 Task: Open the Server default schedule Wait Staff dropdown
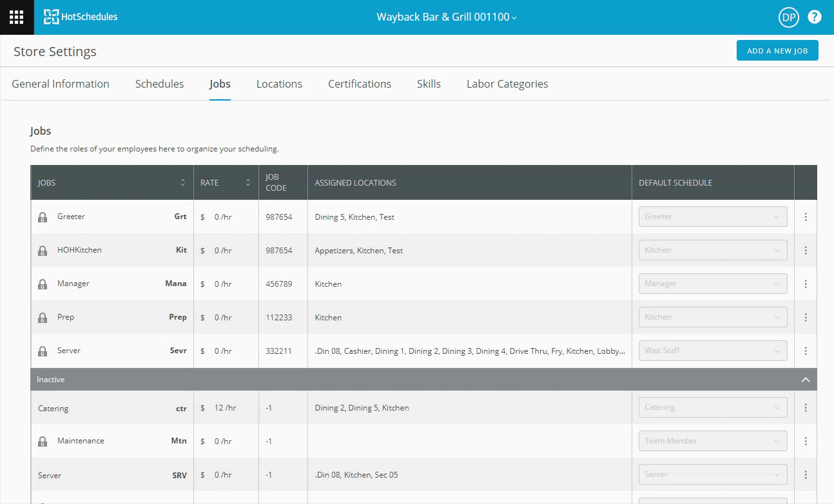pyautogui.click(x=712, y=351)
